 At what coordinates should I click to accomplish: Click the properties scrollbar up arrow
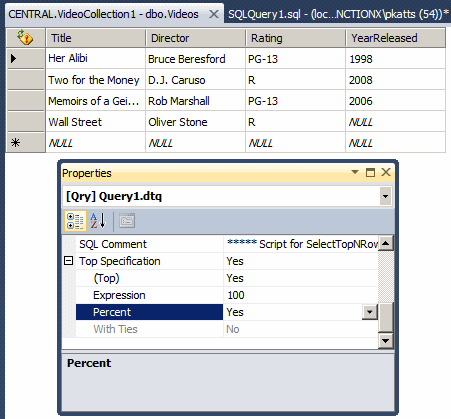pos(386,243)
